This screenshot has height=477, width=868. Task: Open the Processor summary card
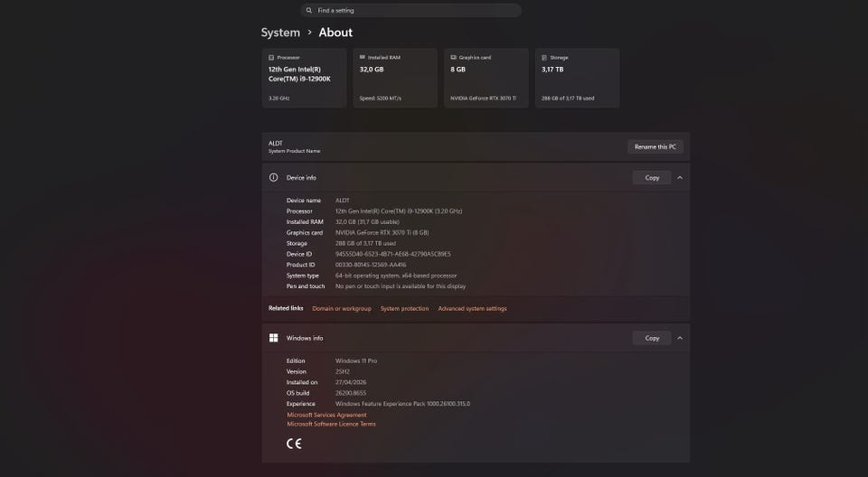(x=304, y=78)
